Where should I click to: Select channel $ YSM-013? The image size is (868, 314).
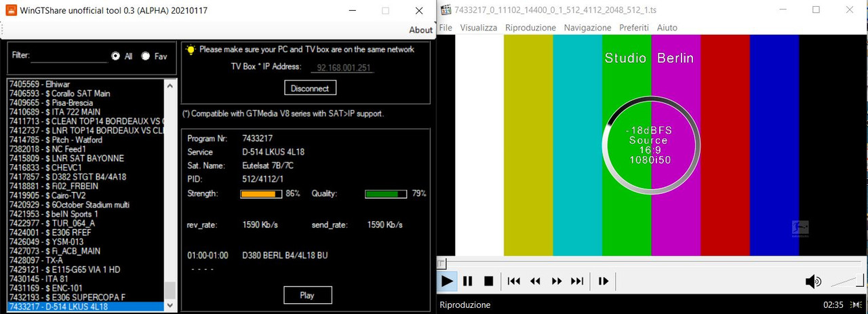[x=85, y=241]
